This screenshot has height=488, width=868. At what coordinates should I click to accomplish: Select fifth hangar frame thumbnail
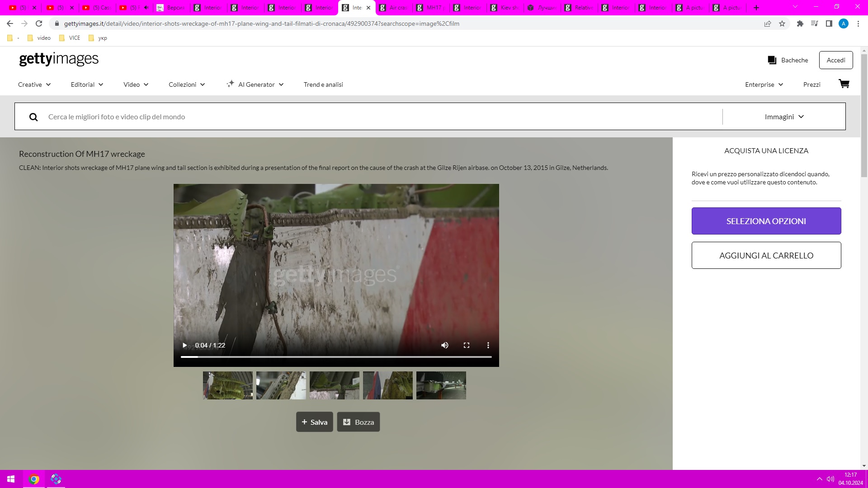pyautogui.click(x=441, y=385)
